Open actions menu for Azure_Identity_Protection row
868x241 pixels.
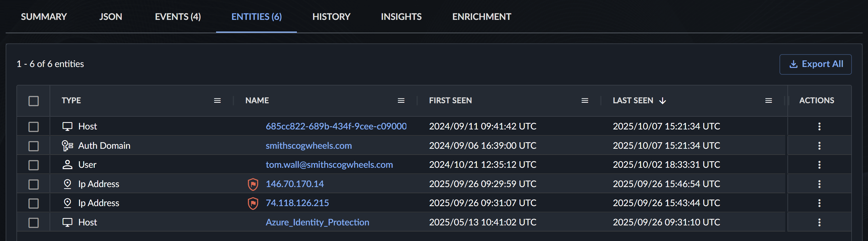click(x=819, y=223)
